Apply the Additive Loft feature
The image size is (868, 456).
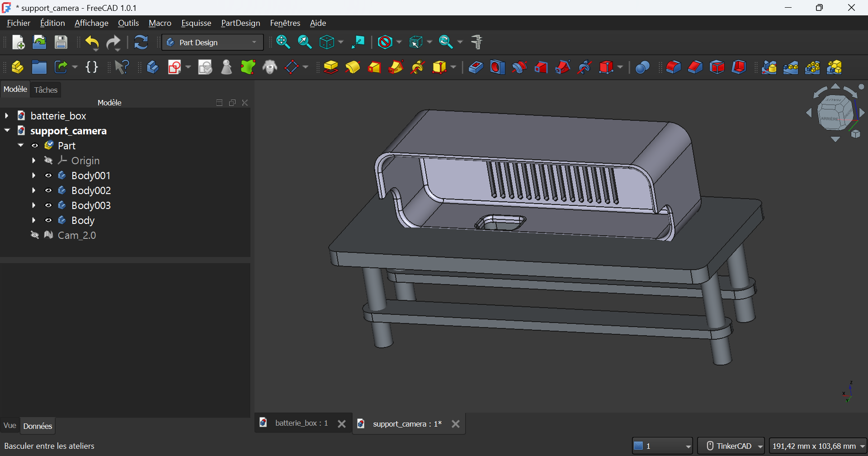374,67
